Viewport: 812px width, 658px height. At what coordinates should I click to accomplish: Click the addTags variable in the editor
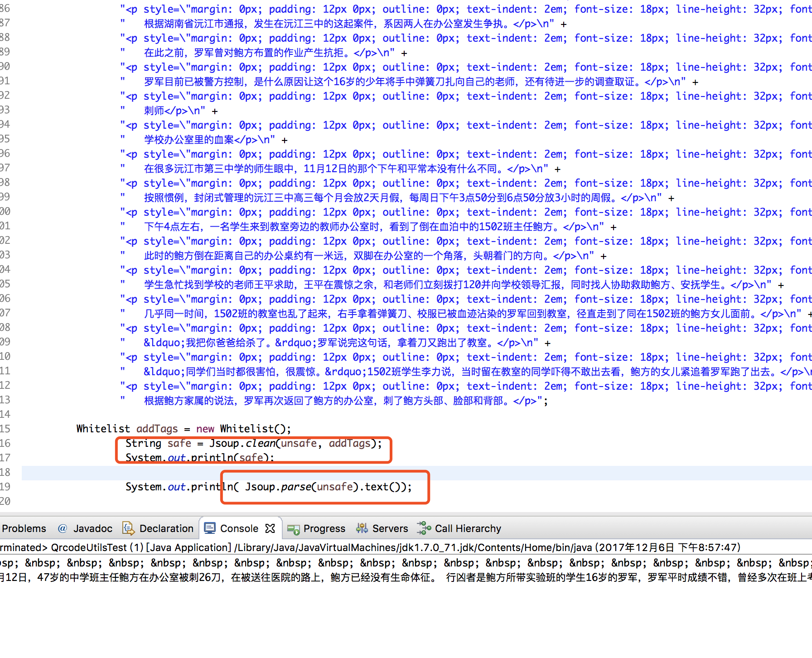pos(156,428)
